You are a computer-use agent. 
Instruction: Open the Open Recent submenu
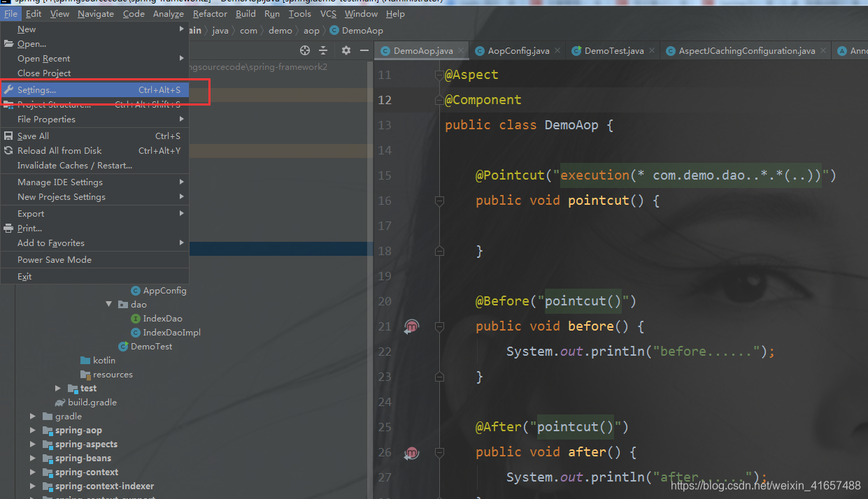94,59
